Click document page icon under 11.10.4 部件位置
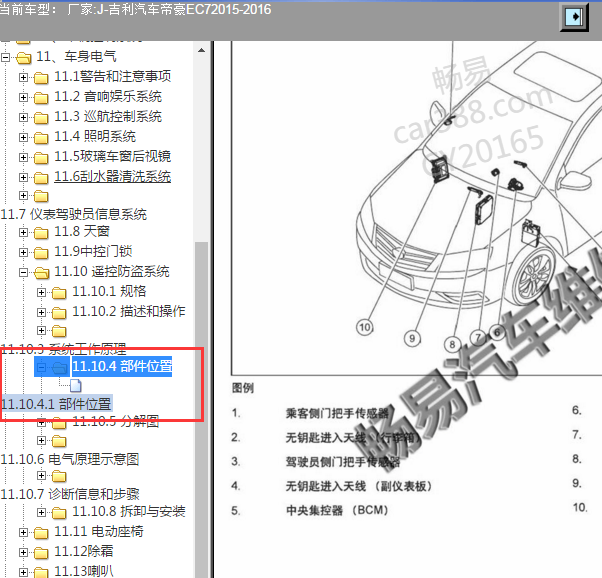 [x=76, y=386]
